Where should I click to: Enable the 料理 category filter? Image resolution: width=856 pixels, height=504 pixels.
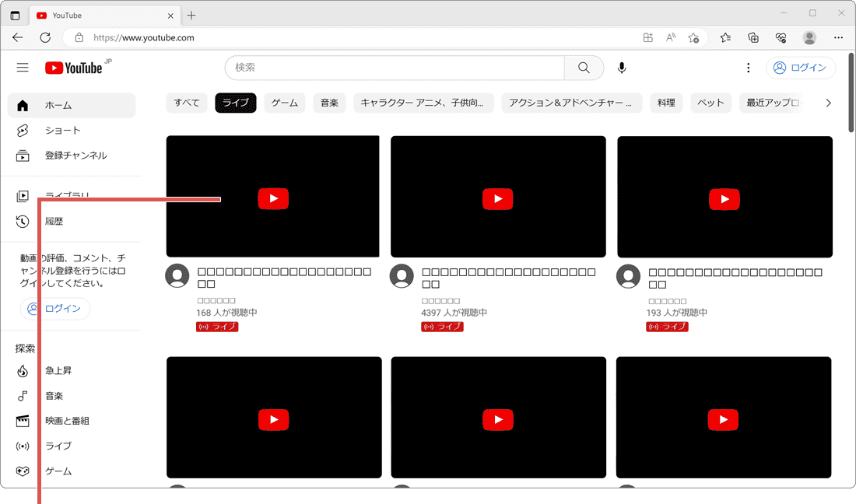(x=666, y=102)
